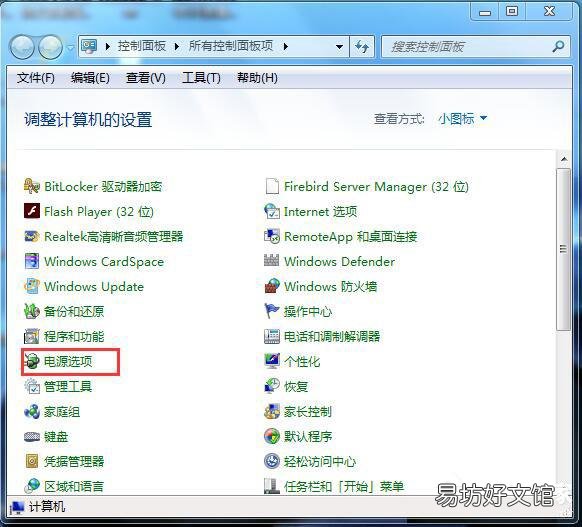Click the 程序和功能 icon
This screenshot has width=582, height=527.
(32, 336)
